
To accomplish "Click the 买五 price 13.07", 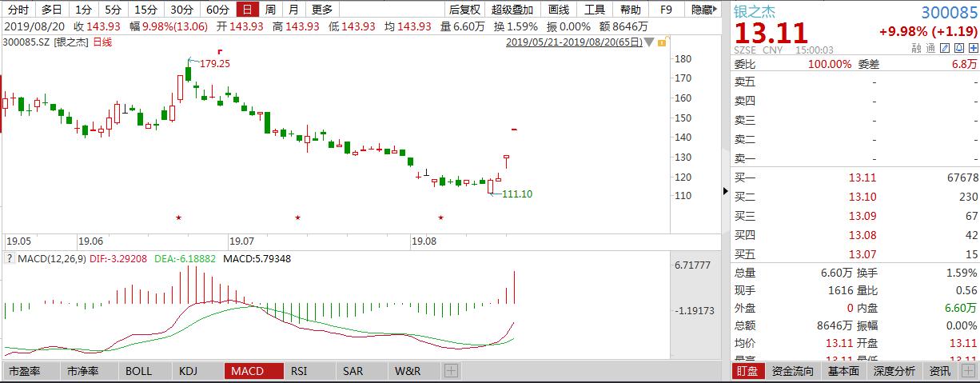I will 862,254.
